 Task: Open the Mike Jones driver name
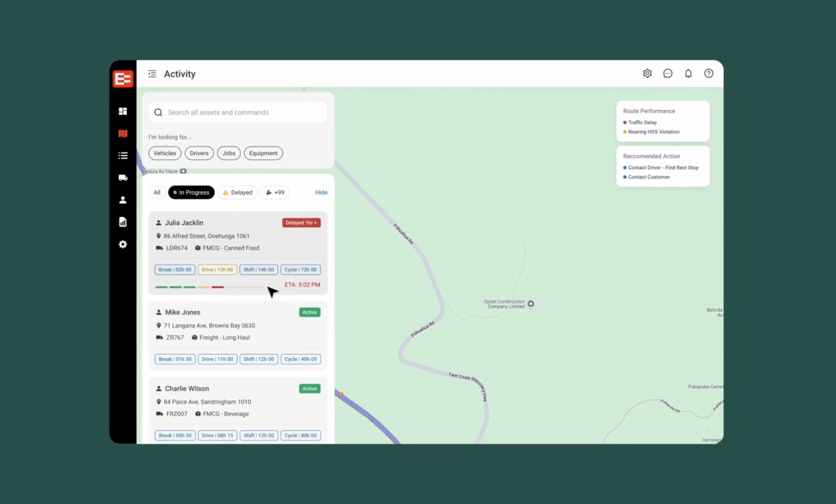tap(182, 312)
